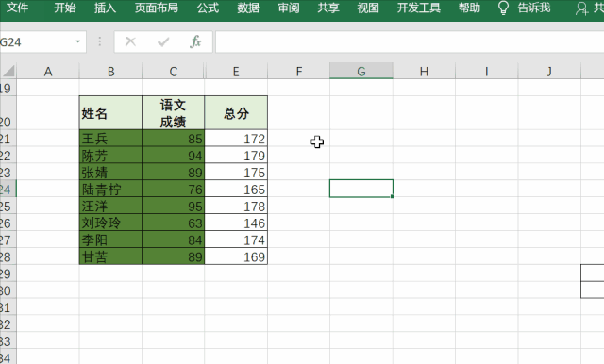
Task: Switch to the 开始 ribbon tab
Action: [x=65, y=8]
